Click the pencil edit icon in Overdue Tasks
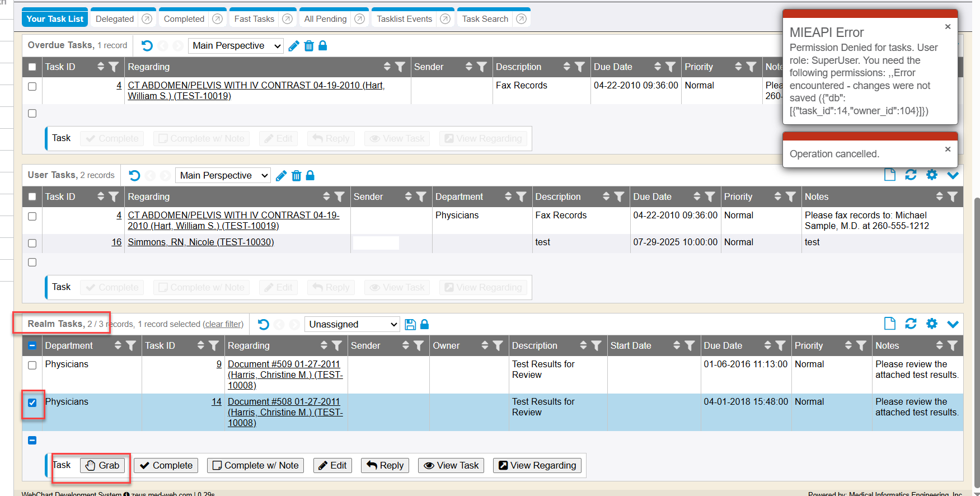The height and width of the screenshot is (496, 980). pyautogui.click(x=294, y=46)
